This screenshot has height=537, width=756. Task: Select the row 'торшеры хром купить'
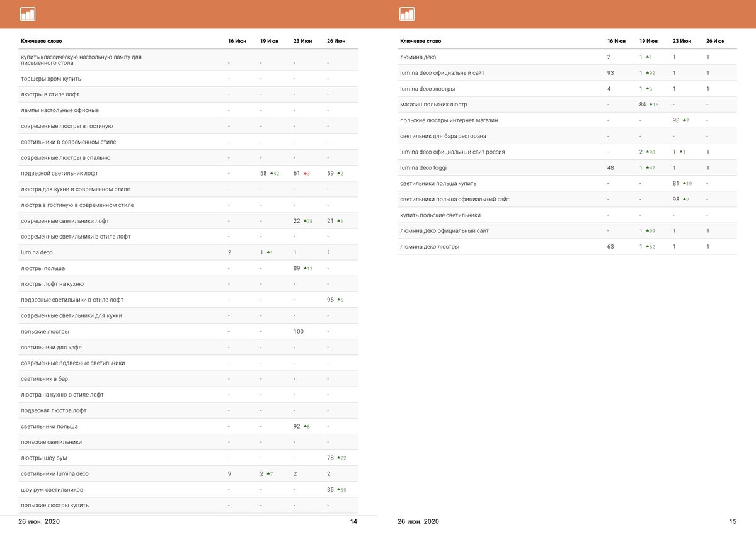pyautogui.click(x=188, y=79)
